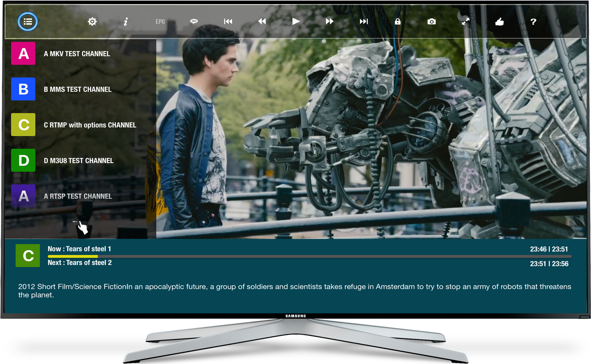Click the fast forward button
This screenshot has height=364, width=591.
coord(329,22)
